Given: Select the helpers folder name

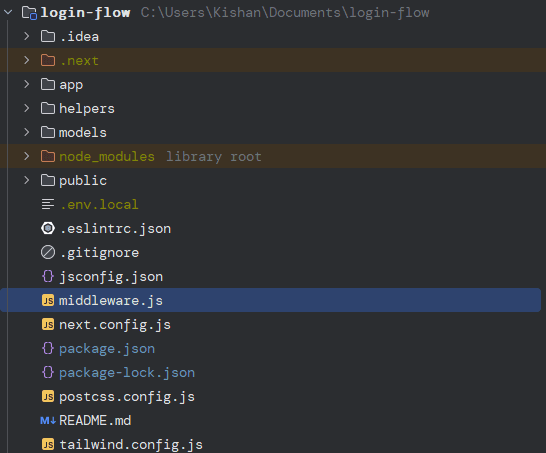Looking at the screenshot, I should click(87, 109).
